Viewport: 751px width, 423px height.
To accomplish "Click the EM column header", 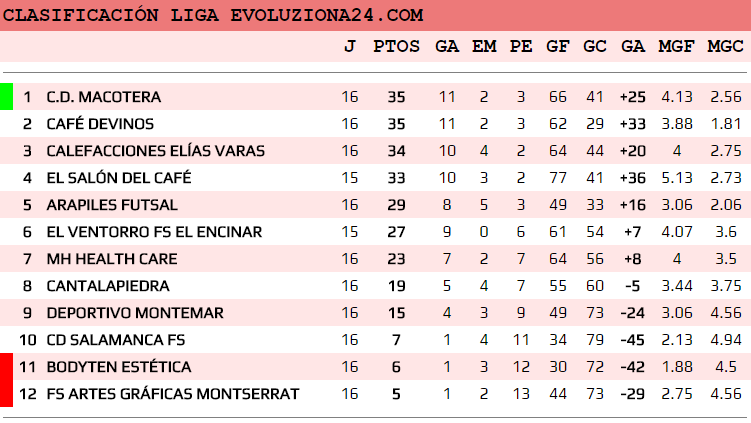I will click(x=484, y=46).
